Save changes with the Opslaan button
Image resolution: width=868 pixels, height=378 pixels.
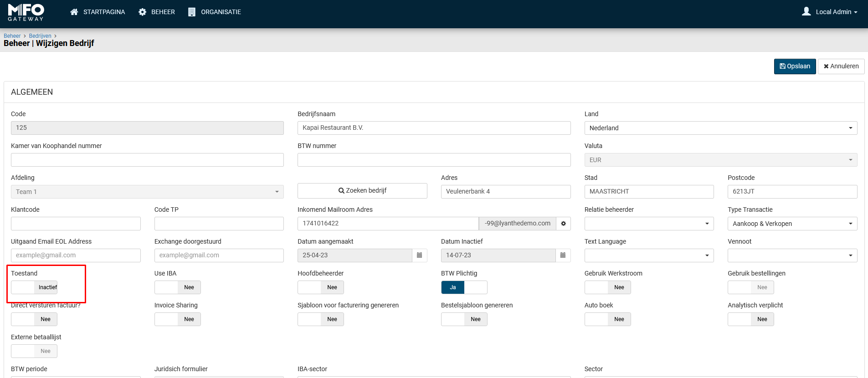point(795,66)
